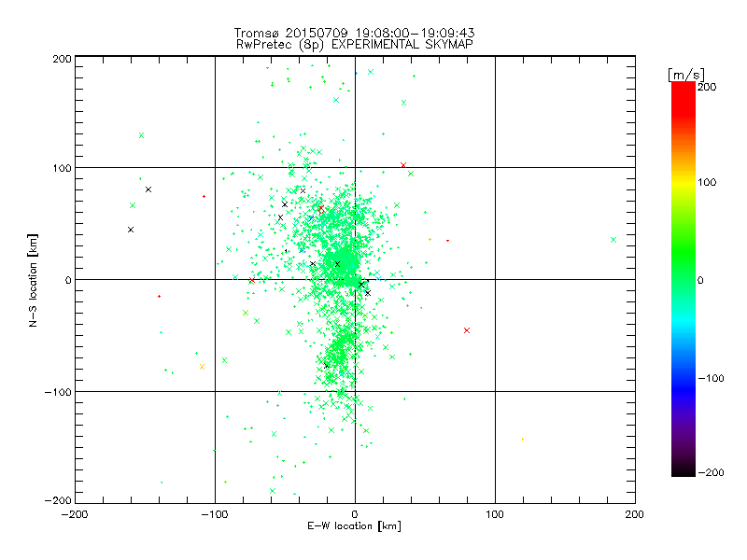747x560 pixels.
Task: Click the colorbar label '200' at top
Action: [x=707, y=87]
